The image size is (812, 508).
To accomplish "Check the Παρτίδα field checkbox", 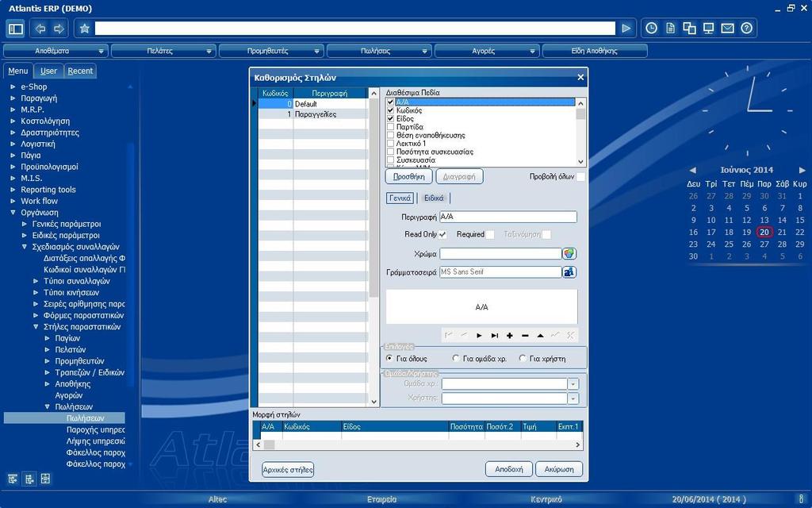I will click(x=390, y=127).
